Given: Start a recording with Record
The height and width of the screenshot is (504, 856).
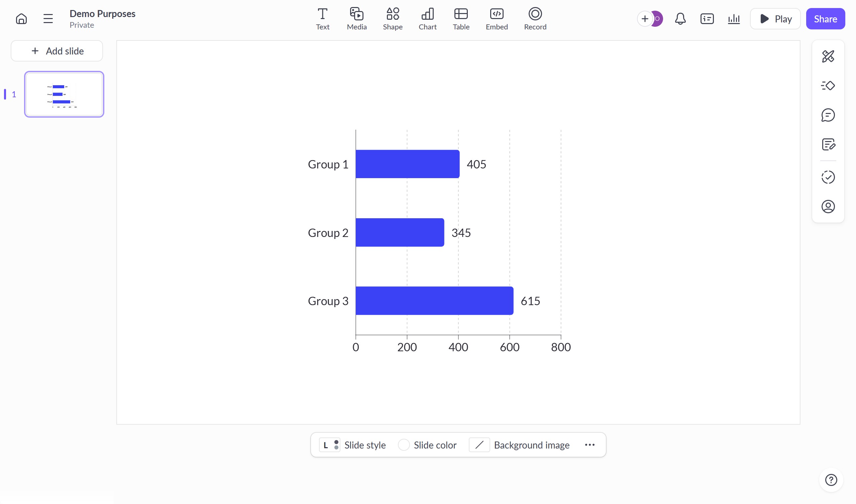Looking at the screenshot, I should click(x=535, y=19).
